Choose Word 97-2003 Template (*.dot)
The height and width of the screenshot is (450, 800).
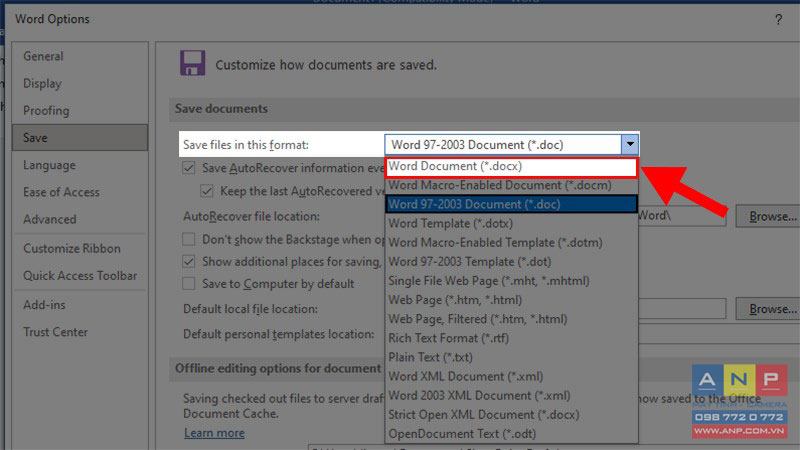pos(512,262)
